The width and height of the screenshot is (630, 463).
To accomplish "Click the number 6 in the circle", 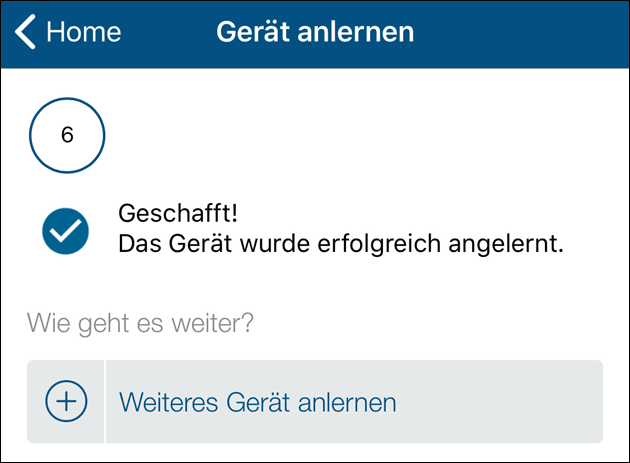I will point(67,136).
